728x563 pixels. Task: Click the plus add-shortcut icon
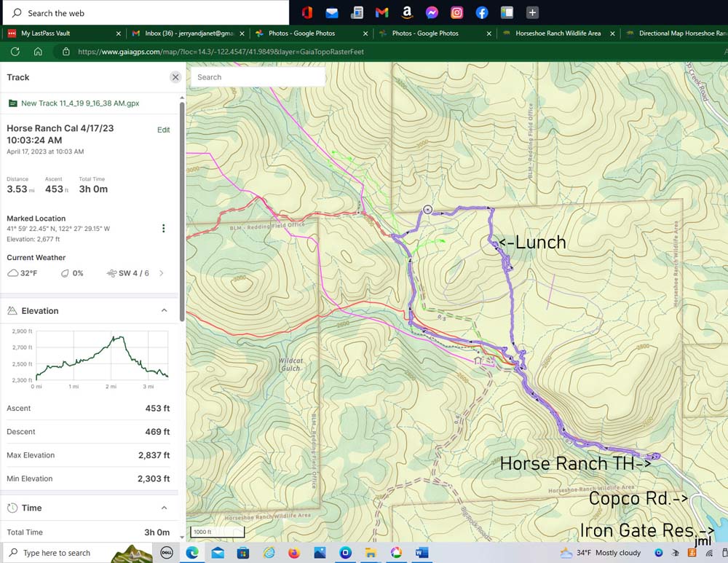(532, 12)
